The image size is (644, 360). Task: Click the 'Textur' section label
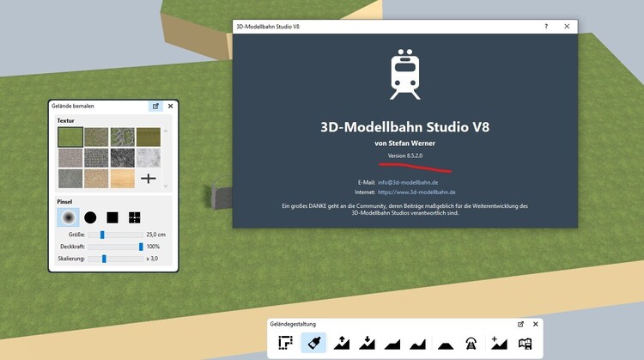[x=66, y=121]
